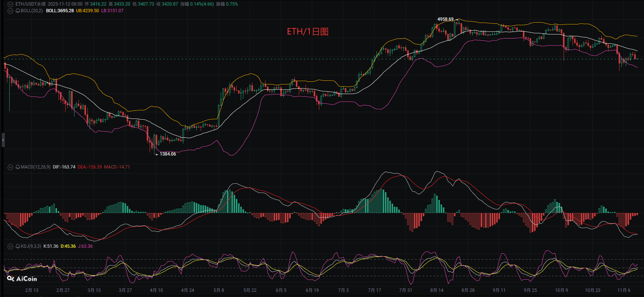Click the MACD alert bell icon
This screenshot has height=297, width=644.
pyautogui.click(x=17, y=167)
